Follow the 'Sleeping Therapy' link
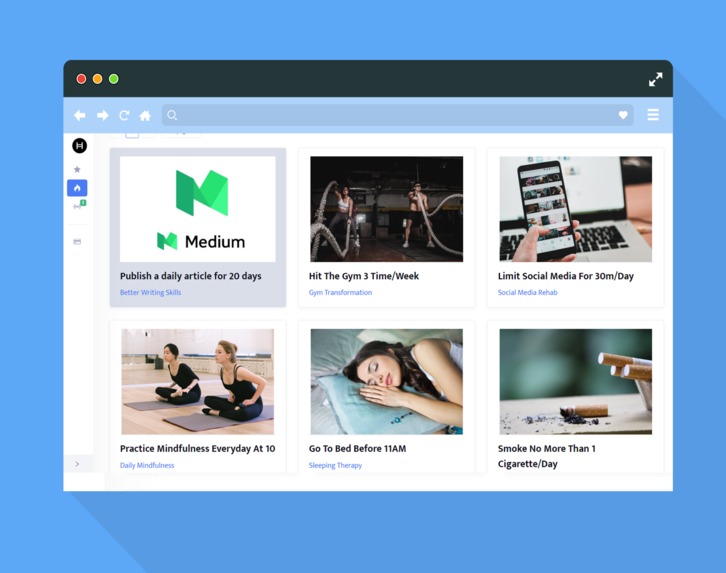The image size is (726, 573). (335, 465)
